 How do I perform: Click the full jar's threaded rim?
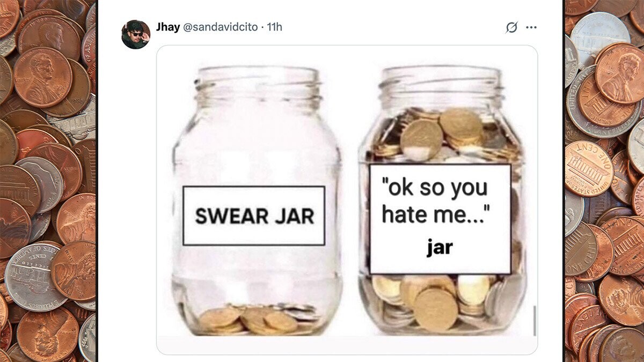pyautogui.click(x=441, y=86)
